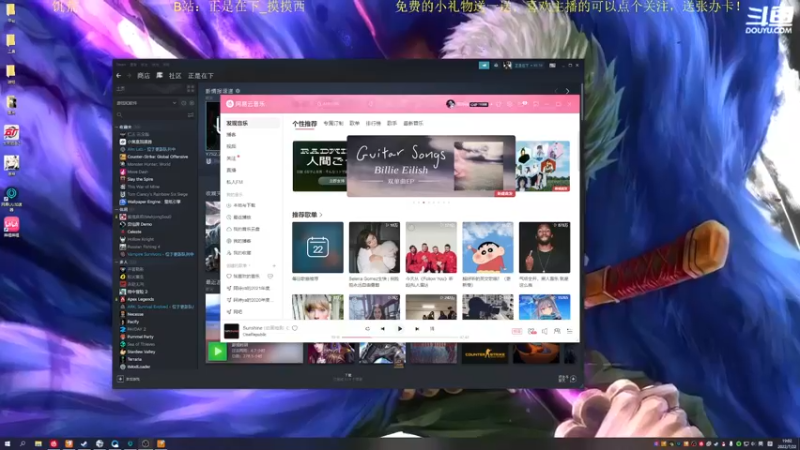Open File Explorer from the taskbar
Viewport: 800px width, 450px height.
(38, 443)
